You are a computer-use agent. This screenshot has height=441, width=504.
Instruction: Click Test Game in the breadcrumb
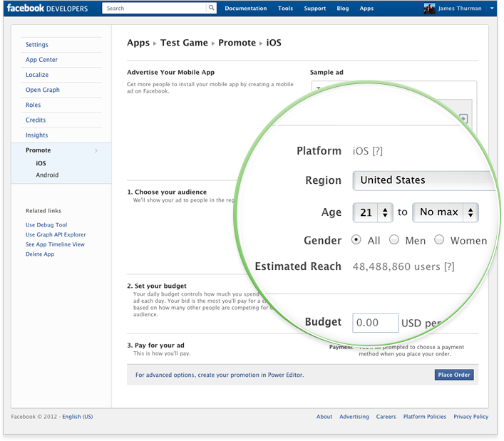[x=184, y=43]
